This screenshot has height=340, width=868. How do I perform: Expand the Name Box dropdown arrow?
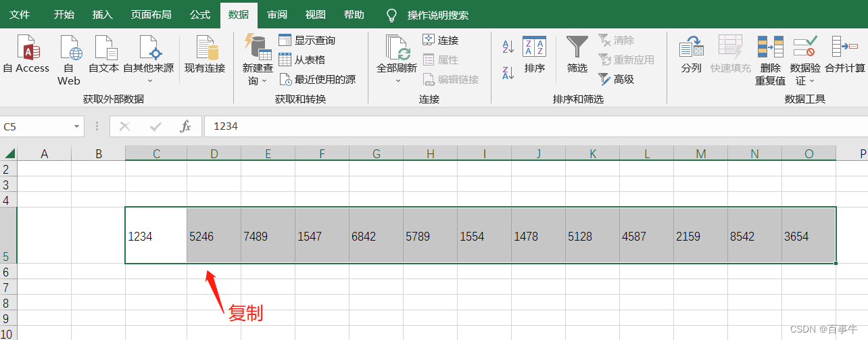(76, 126)
